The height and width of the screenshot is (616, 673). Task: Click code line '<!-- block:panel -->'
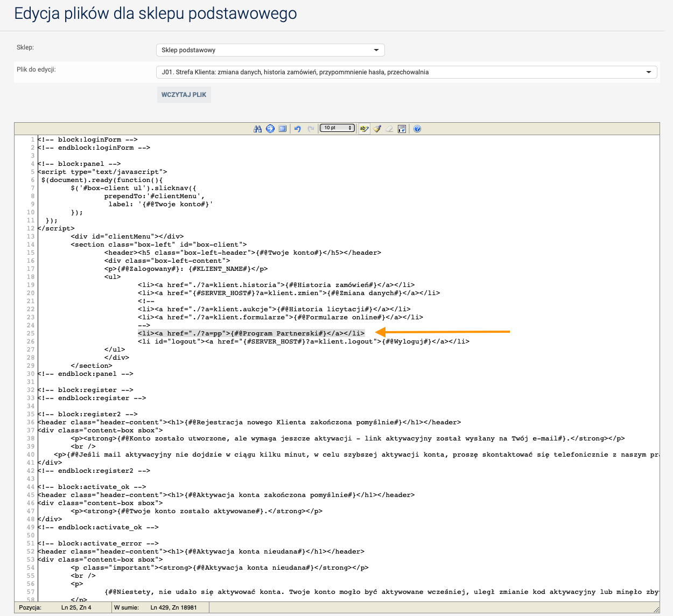tap(79, 164)
